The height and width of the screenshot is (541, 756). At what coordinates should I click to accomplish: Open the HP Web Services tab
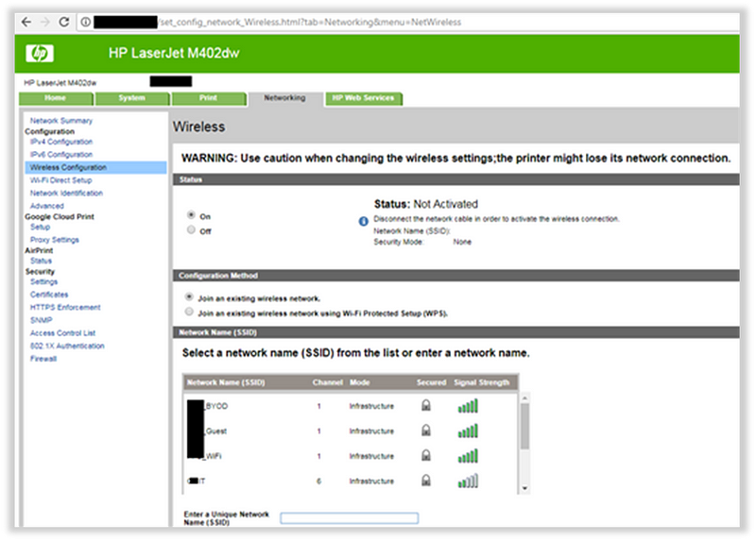(x=364, y=98)
